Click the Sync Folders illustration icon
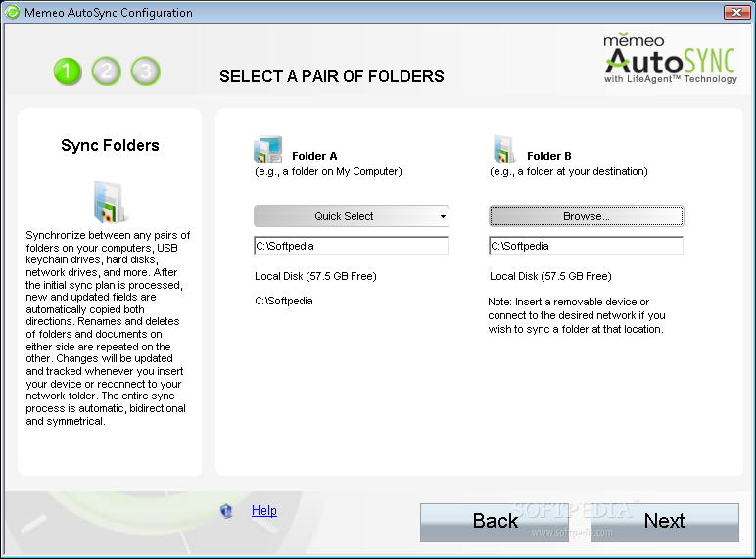Screen dimensions: 756x559 [x=110, y=203]
